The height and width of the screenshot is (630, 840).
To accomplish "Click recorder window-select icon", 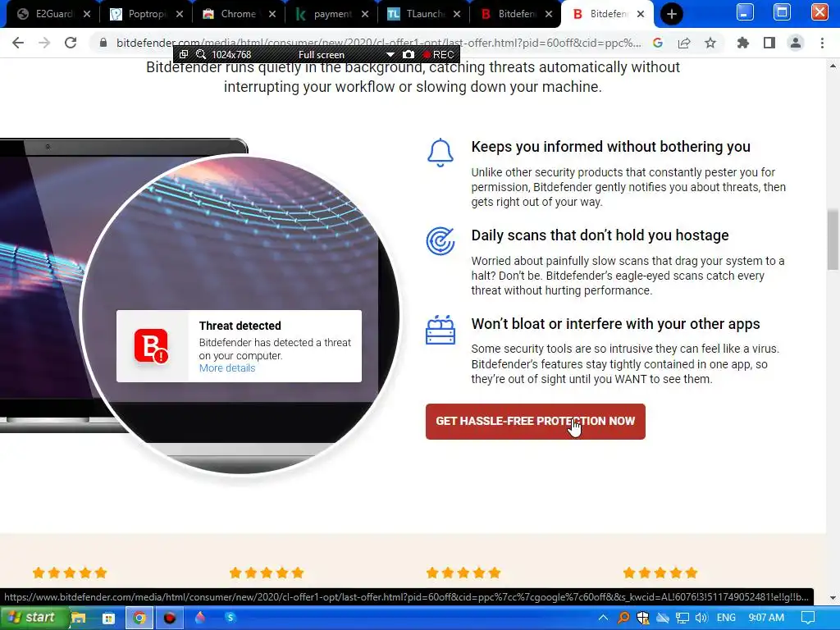I will point(183,55).
